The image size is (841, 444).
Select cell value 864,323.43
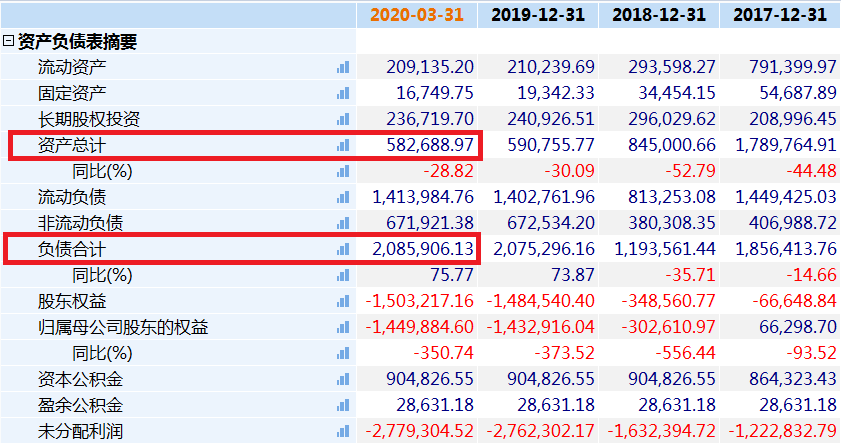tap(793, 380)
